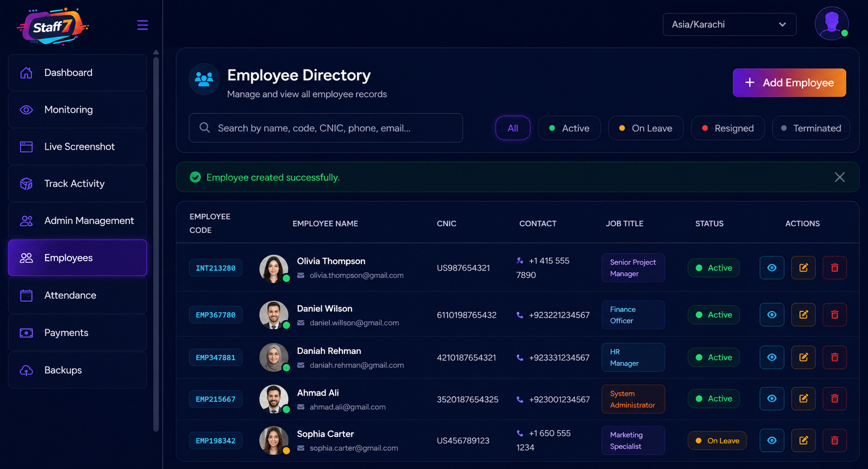Collapse the sidebar with hamburger icon

click(x=142, y=25)
